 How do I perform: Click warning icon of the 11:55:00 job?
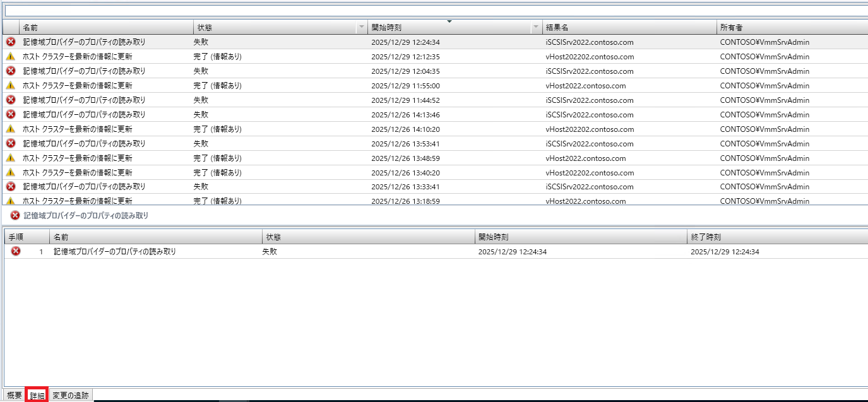click(x=10, y=86)
